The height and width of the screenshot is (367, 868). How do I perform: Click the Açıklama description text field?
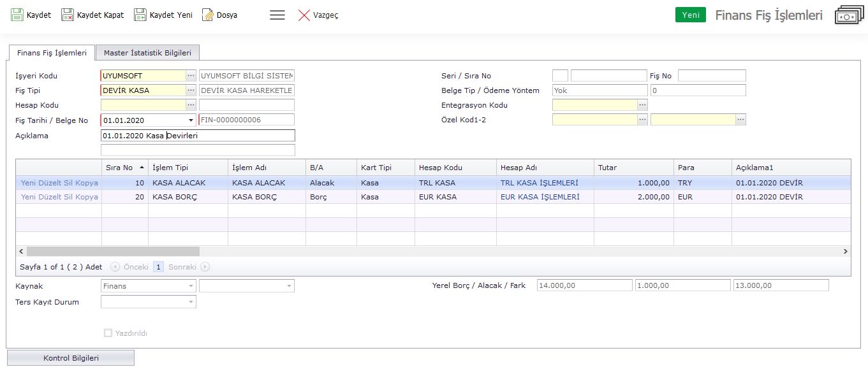pyautogui.click(x=198, y=135)
